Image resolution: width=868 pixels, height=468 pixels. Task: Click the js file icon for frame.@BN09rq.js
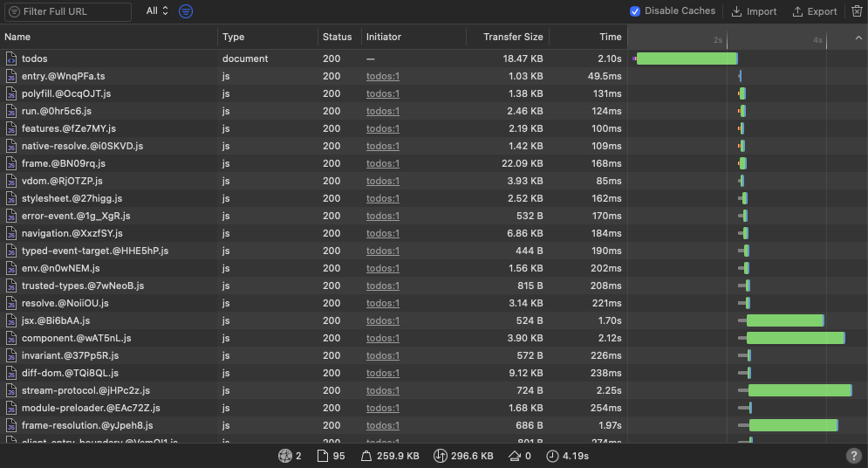coord(11,163)
